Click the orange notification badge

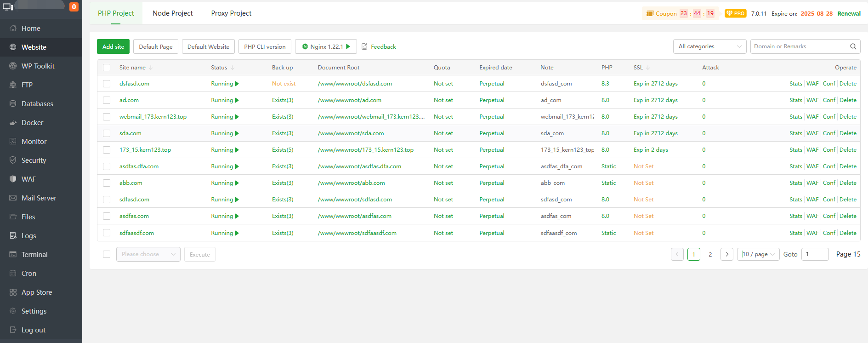click(74, 7)
